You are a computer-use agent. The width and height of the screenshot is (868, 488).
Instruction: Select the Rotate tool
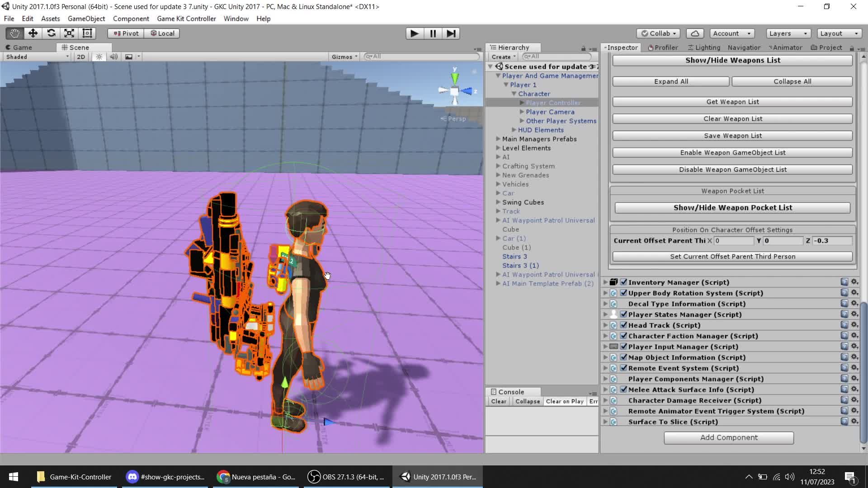[51, 33]
